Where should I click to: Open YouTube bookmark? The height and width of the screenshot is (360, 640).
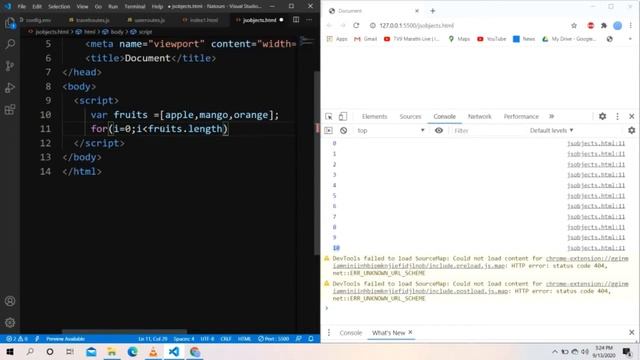point(491,39)
